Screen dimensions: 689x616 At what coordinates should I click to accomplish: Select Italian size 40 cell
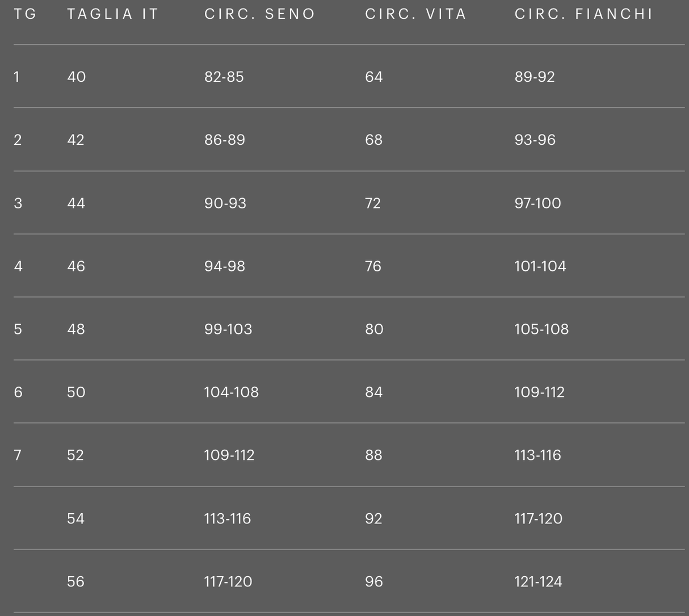click(x=76, y=77)
